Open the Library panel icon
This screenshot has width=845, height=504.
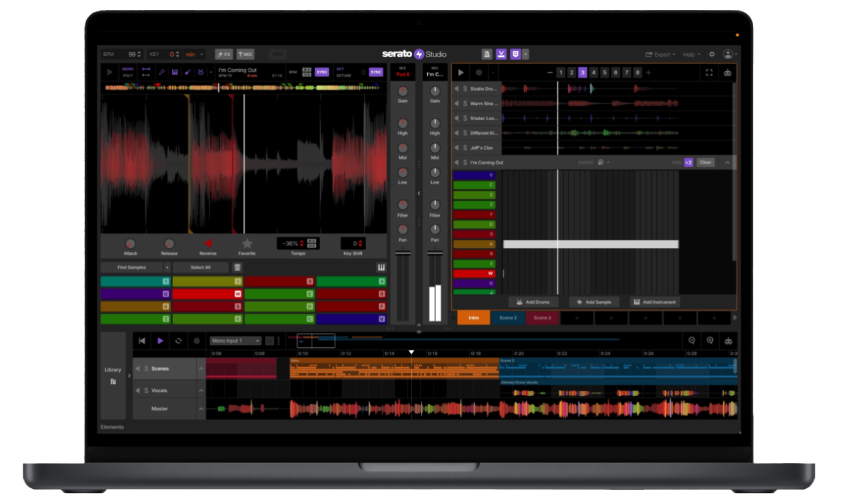(113, 381)
